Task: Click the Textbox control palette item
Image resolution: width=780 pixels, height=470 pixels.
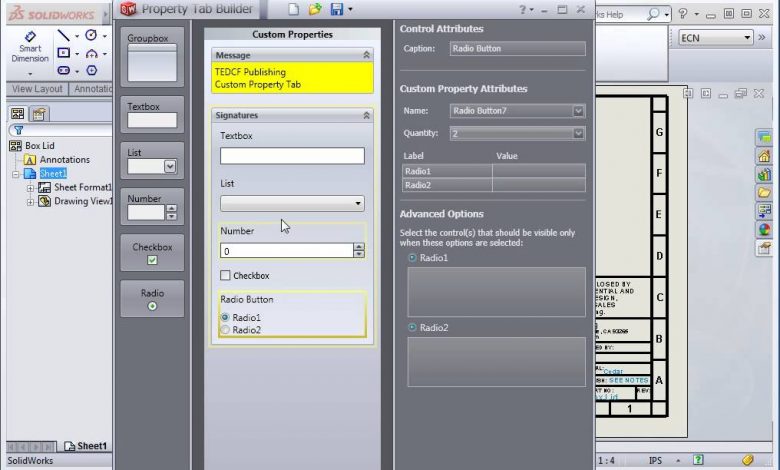Action: pyautogui.click(x=152, y=114)
